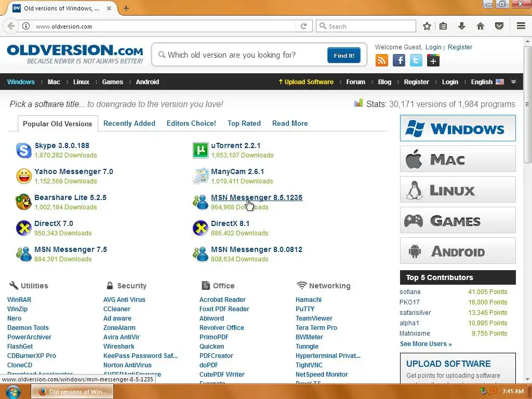Viewport: 532px width, 399px height.
Task: Switch to the Recently Added tab
Action: (129, 124)
